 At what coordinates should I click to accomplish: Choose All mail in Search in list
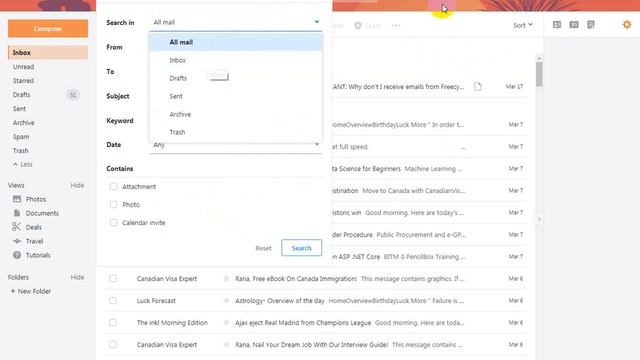coord(236,42)
